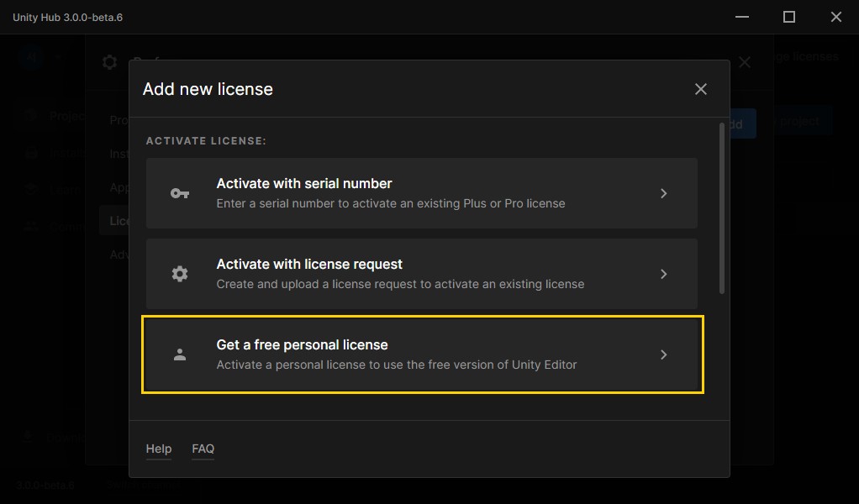Click the 'Create and upload a license request' text
Image resolution: width=859 pixels, height=504 pixels.
pyautogui.click(x=400, y=284)
